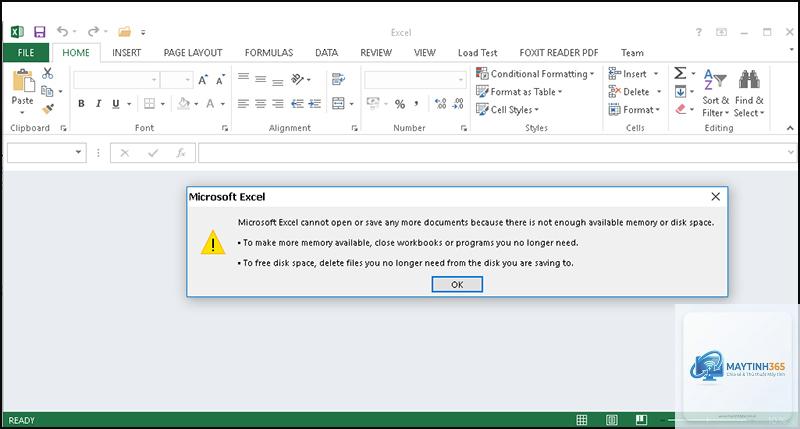Click the Increase Indent icon
Image resolution: width=800 pixels, height=429 pixels.
click(x=315, y=104)
